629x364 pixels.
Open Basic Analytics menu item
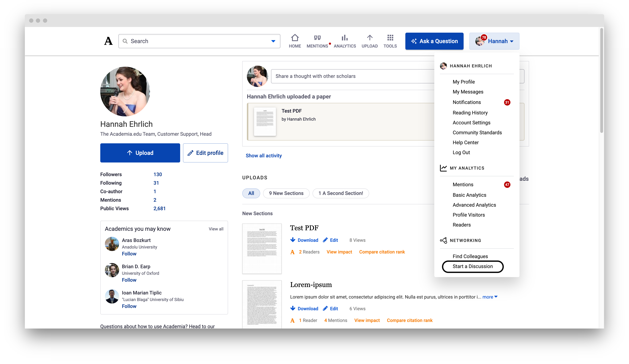pos(469,195)
